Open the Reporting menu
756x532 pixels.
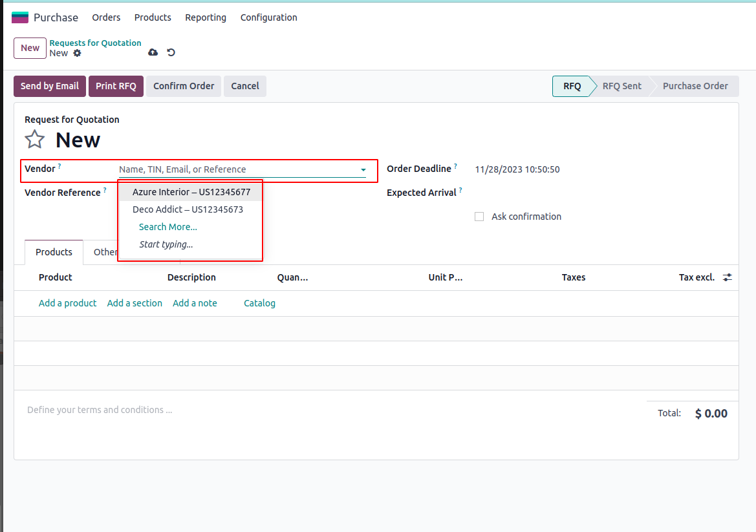click(x=206, y=17)
